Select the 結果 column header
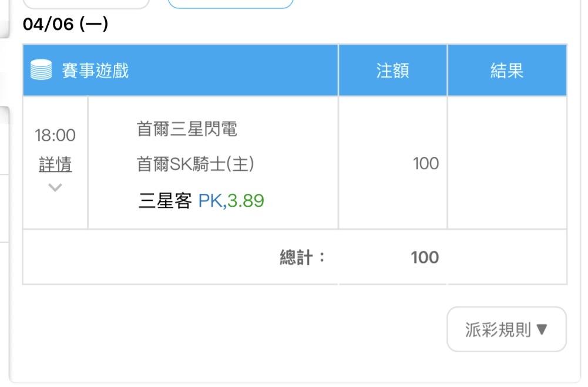 (x=506, y=71)
